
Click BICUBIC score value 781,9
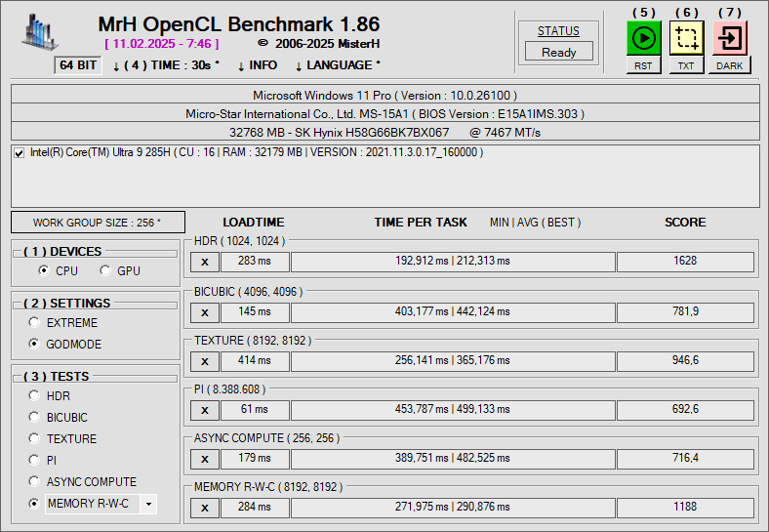tap(685, 312)
